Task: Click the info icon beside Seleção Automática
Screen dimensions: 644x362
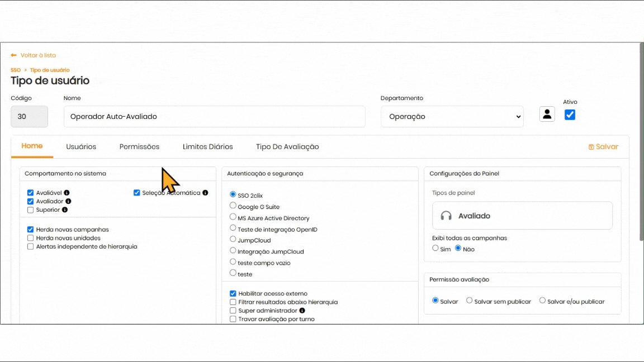Action: tap(205, 193)
